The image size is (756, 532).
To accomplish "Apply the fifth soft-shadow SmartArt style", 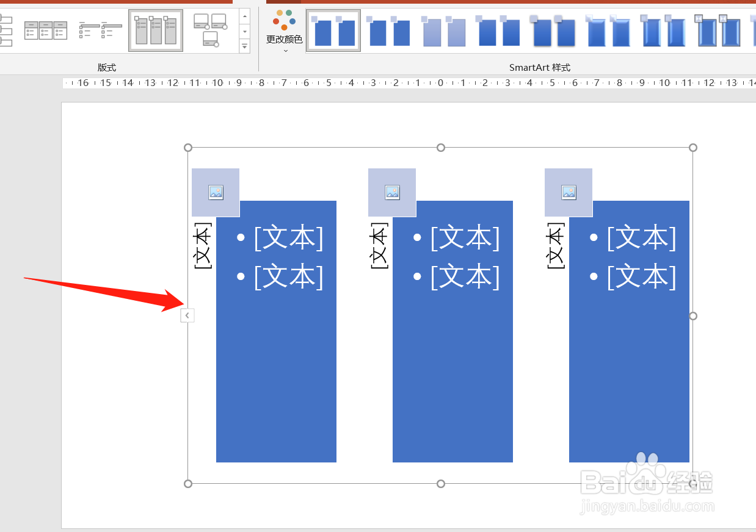I will click(x=553, y=31).
